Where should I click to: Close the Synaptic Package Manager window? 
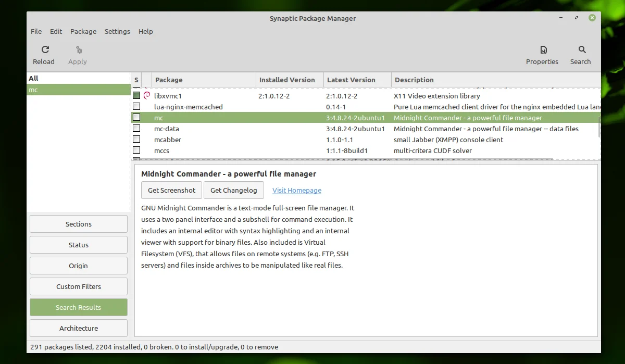[x=592, y=18]
